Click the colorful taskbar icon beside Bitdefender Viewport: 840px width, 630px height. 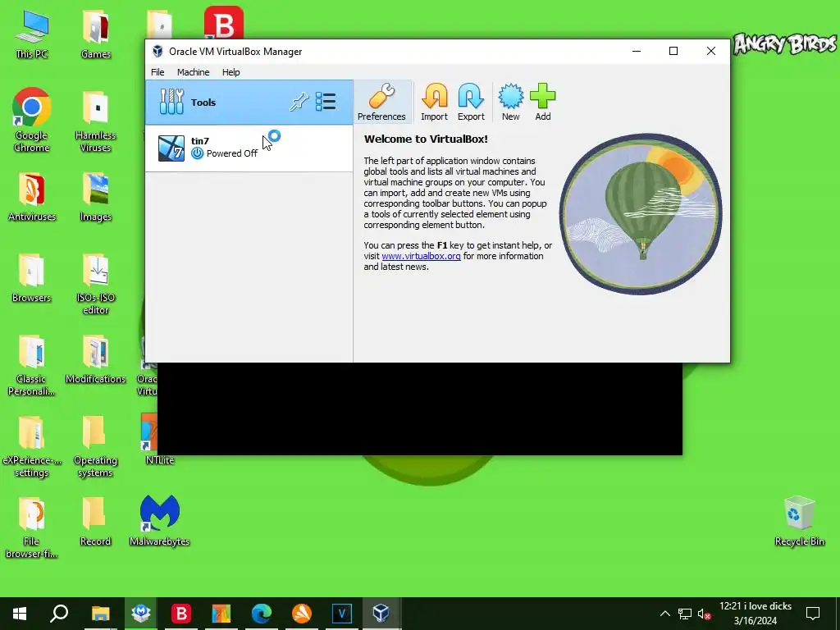tap(221, 614)
